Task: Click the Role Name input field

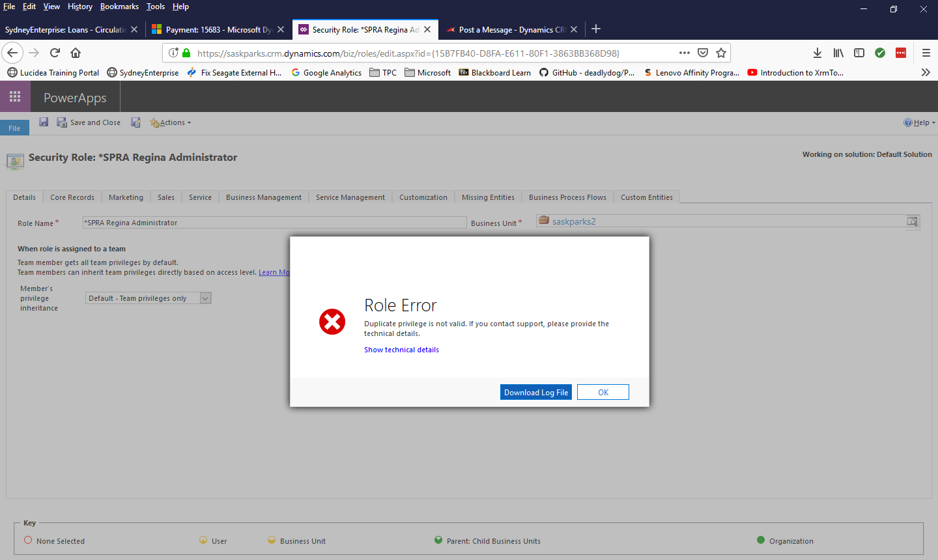Action: pos(274,223)
